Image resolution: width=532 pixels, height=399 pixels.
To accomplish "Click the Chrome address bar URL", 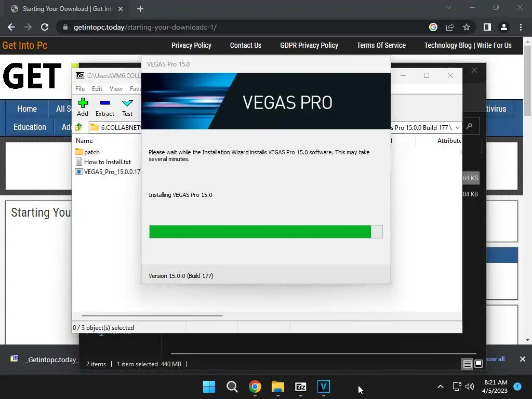I will pos(145,27).
